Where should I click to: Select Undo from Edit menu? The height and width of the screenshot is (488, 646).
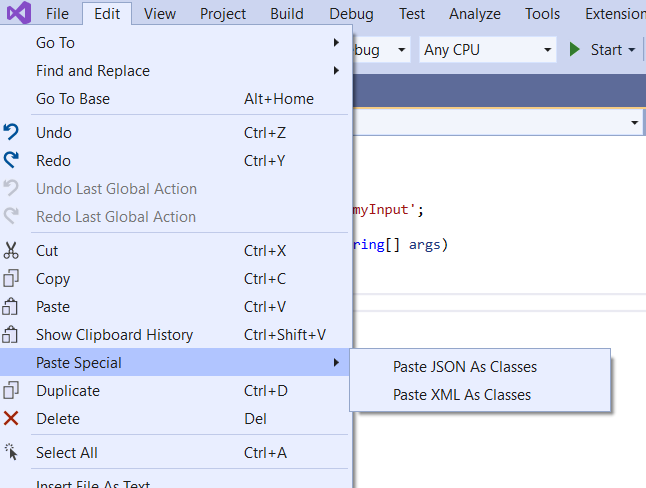[x=176, y=132]
